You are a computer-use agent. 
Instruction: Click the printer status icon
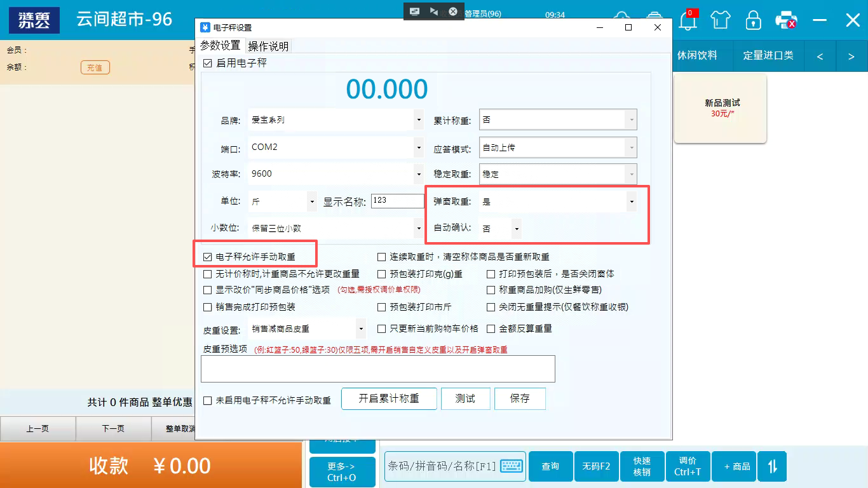coord(786,20)
